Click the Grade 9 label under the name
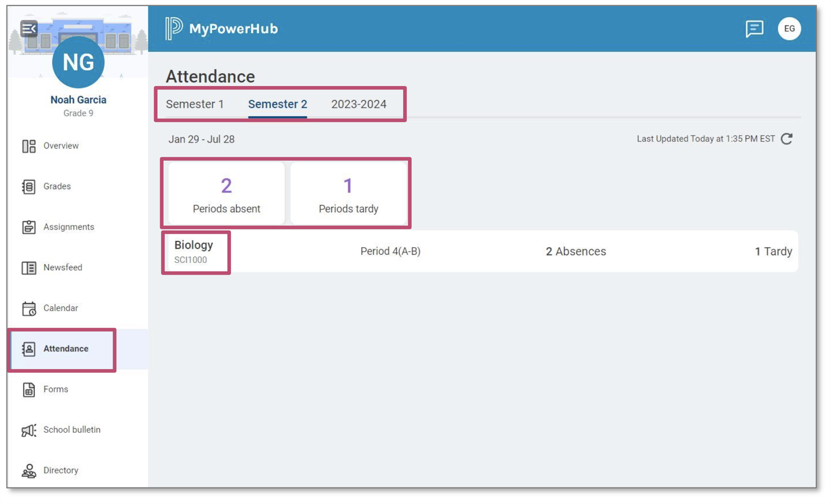Viewport: 831px width, 504px height. click(x=78, y=113)
